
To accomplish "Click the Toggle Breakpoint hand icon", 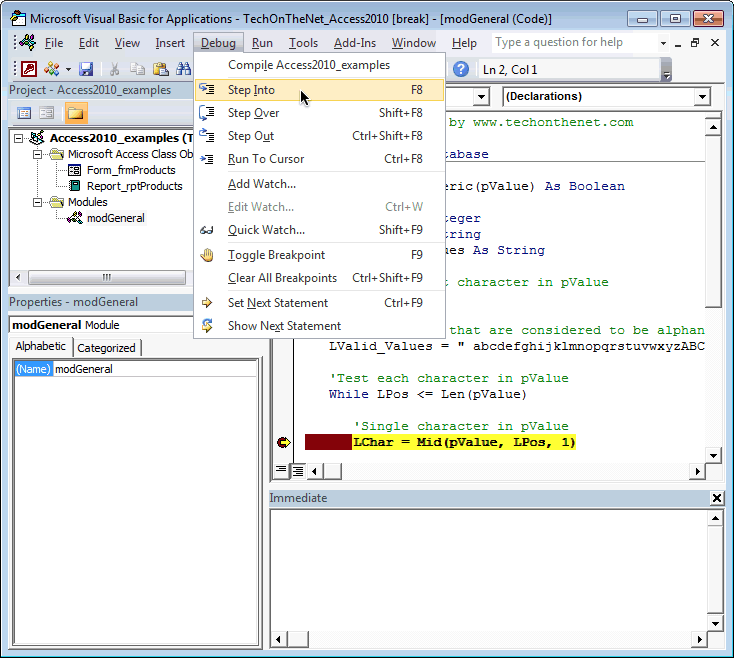I will pyautogui.click(x=207, y=255).
